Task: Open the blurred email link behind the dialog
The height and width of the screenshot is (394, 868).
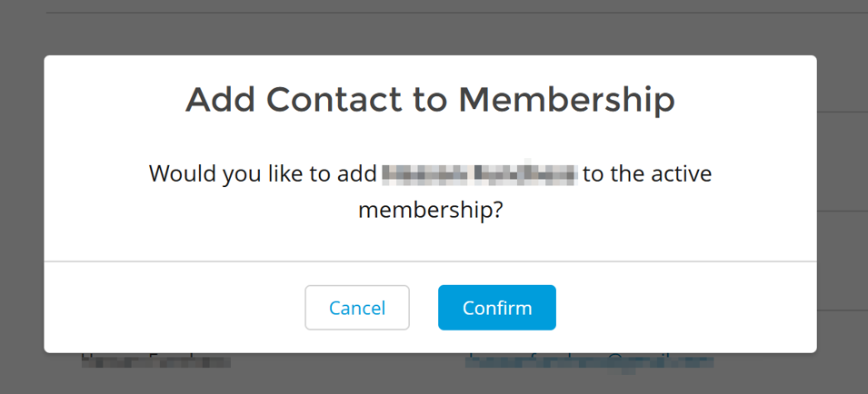Action: (589, 363)
